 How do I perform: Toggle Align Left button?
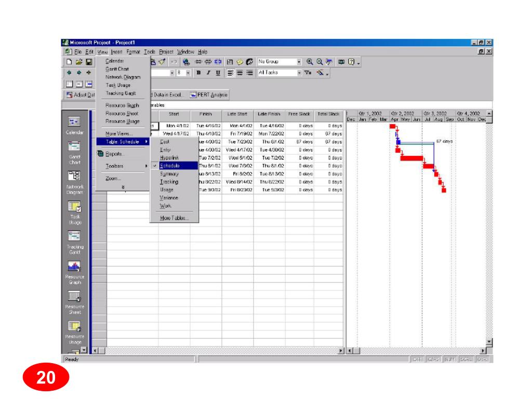pyautogui.click(x=230, y=73)
